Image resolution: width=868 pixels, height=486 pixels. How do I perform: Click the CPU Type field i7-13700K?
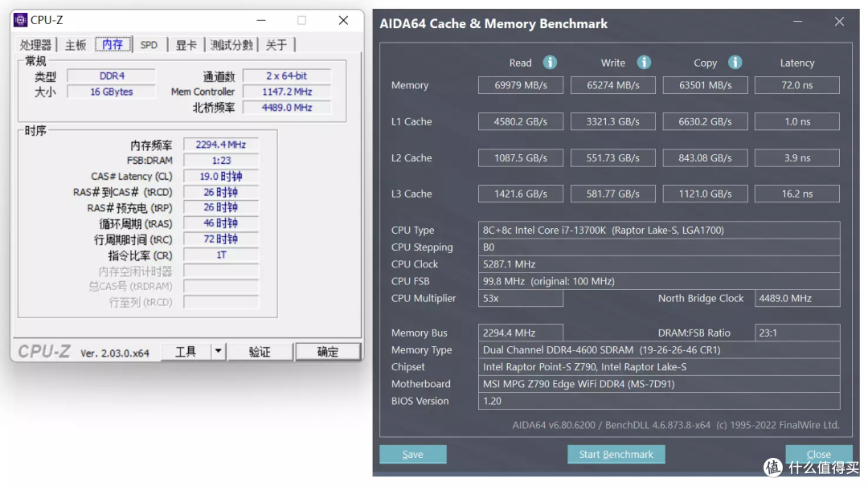[659, 230]
